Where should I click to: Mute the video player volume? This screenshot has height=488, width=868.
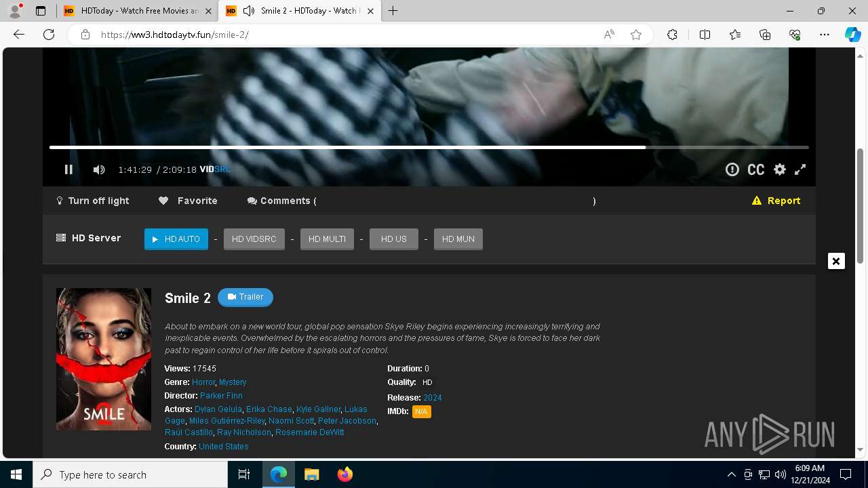[99, 169]
